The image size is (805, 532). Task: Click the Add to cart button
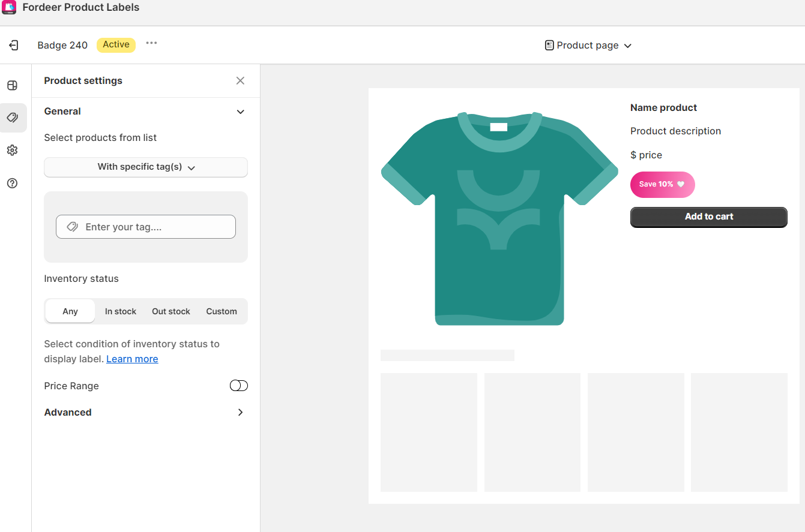[708, 217]
